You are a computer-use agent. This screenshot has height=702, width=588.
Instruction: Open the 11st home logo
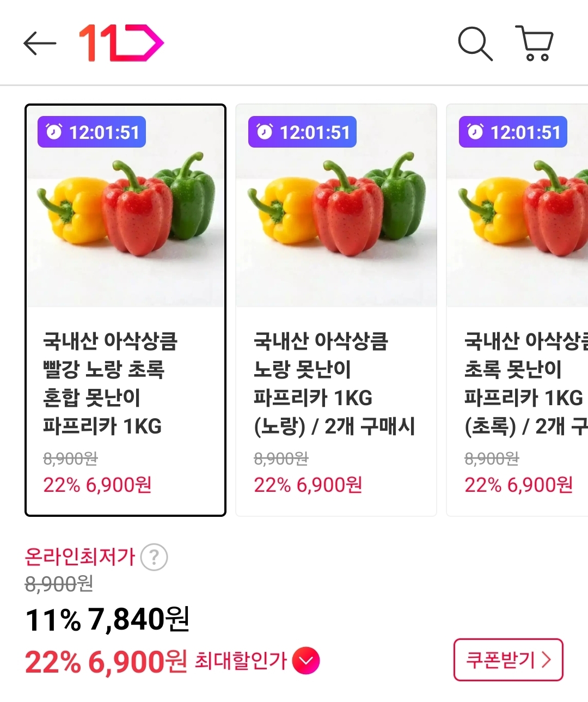pos(121,42)
